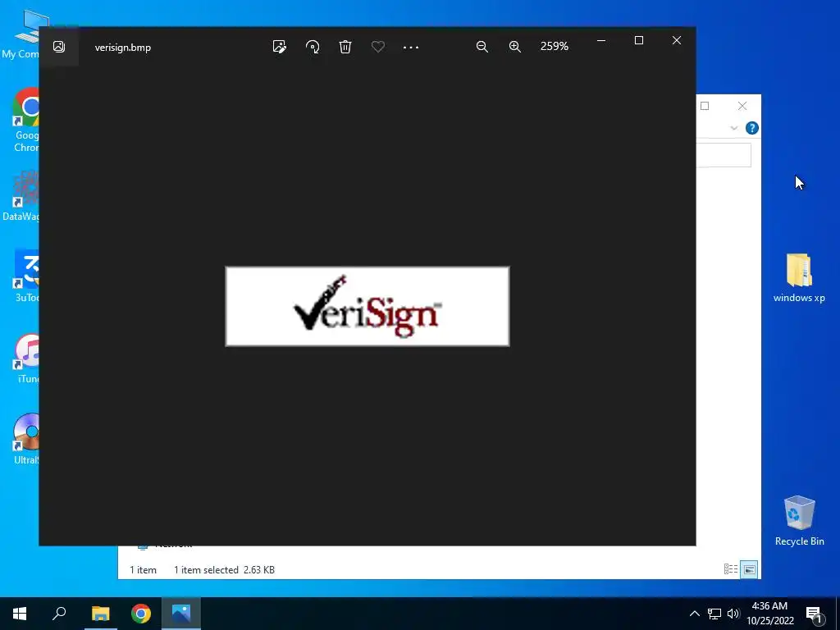Minimize the Photos window

tap(601, 41)
